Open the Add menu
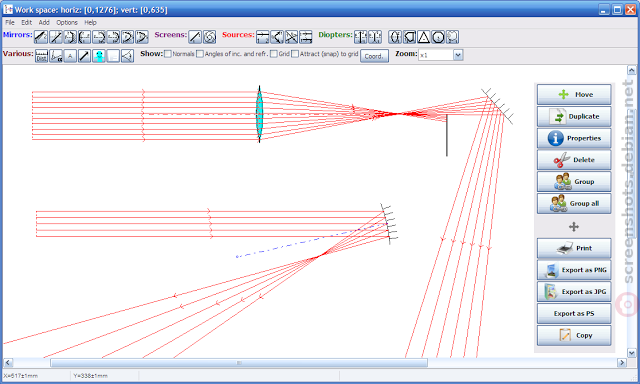640x384 pixels. [44, 22]
